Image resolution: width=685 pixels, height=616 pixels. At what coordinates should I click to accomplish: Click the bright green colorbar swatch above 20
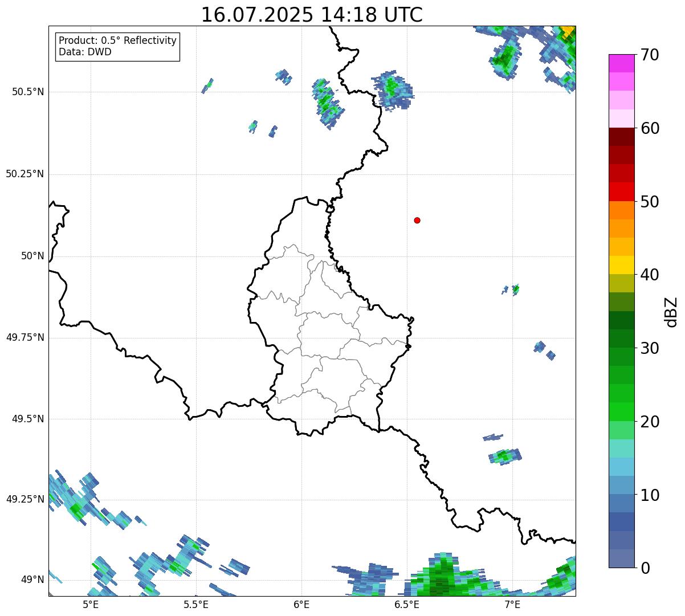(x=622, y=411)
